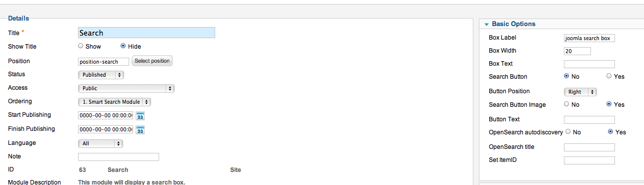Collapse Basic Options panel arrow

pos(486,25)
